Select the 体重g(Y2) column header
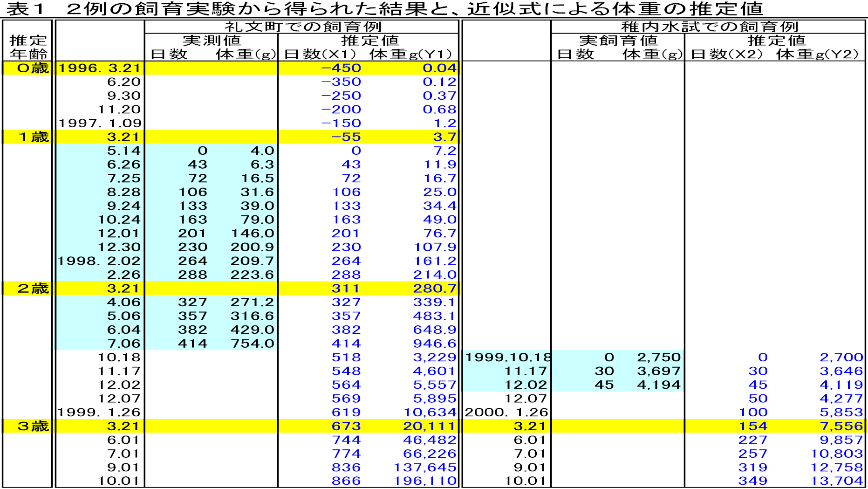The image size is (868, 489). click(817, 55)
